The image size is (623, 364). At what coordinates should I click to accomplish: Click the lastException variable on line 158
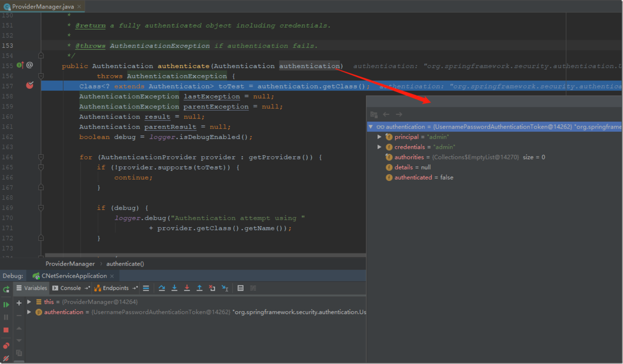[212, 97]
